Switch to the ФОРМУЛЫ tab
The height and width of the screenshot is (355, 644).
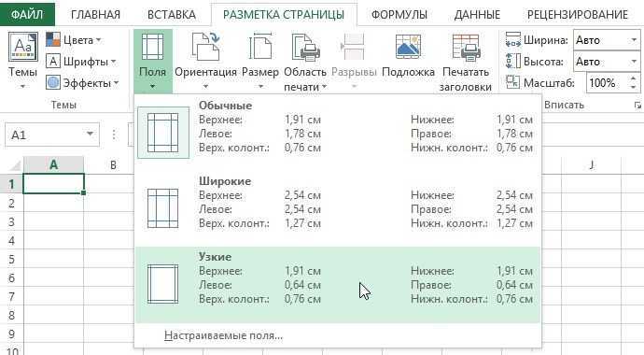[399, 14]
